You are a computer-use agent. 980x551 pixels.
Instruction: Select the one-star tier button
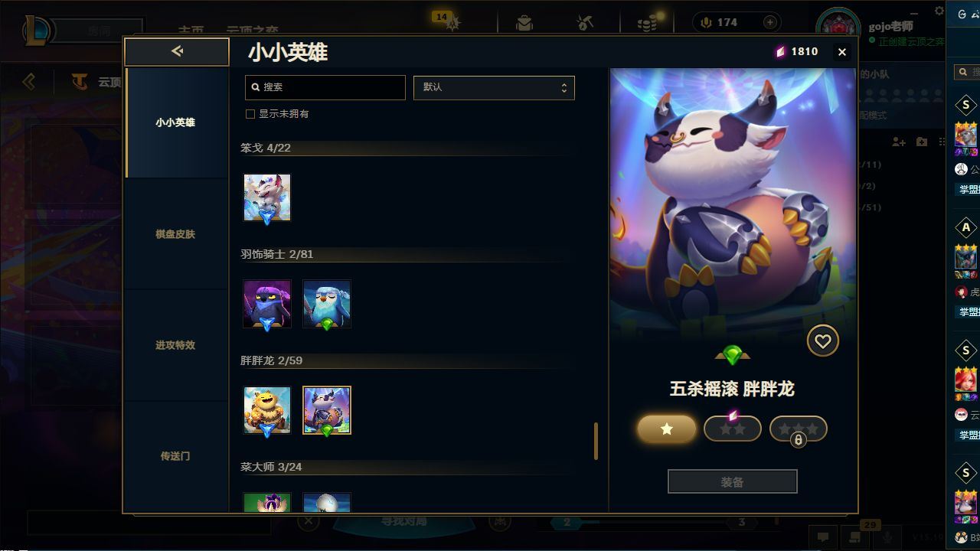(667, 429)
